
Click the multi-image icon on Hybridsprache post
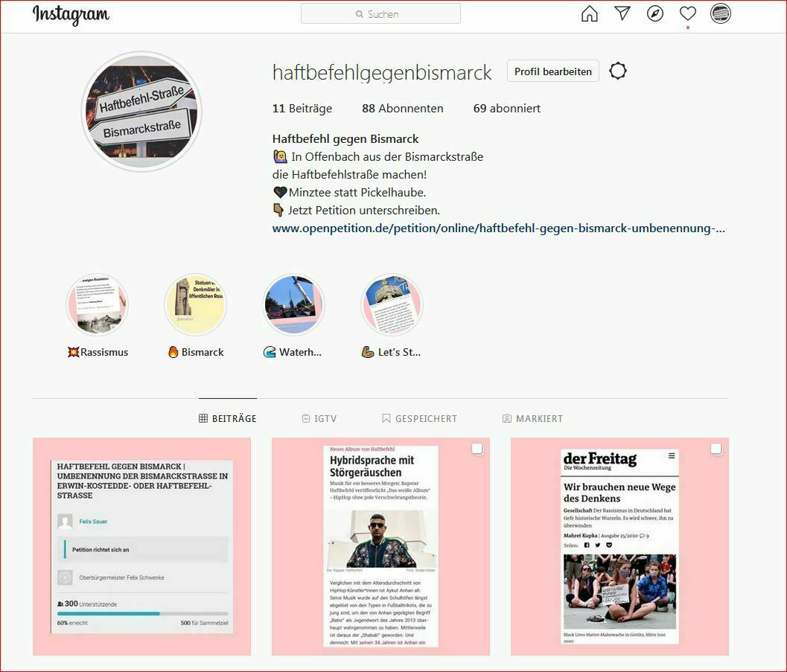coord(477,449)
